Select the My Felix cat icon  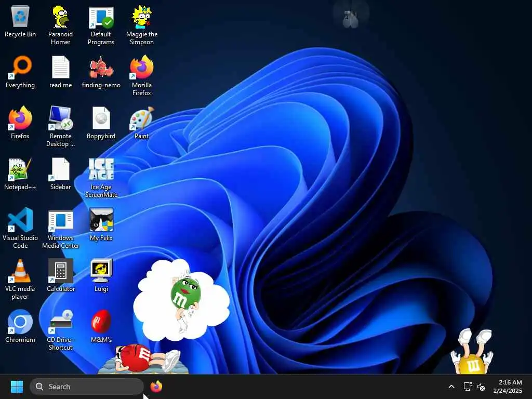tap(101, 224)
